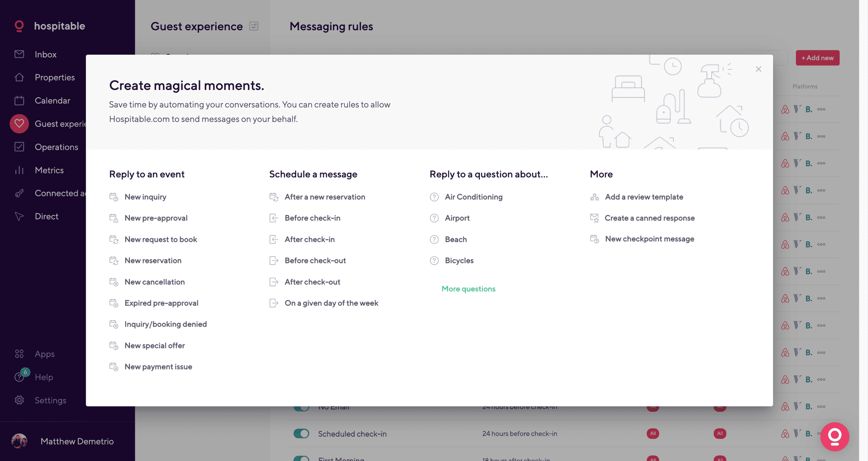The image size is (868, 461).
Task: Open the filter icon beside Guest experience
Action: point(254,26)
